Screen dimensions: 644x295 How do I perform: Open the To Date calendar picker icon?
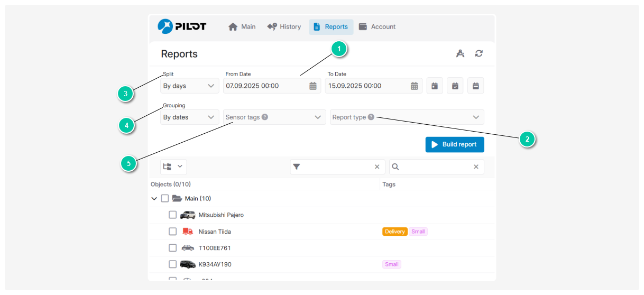(x=415, y=86)
